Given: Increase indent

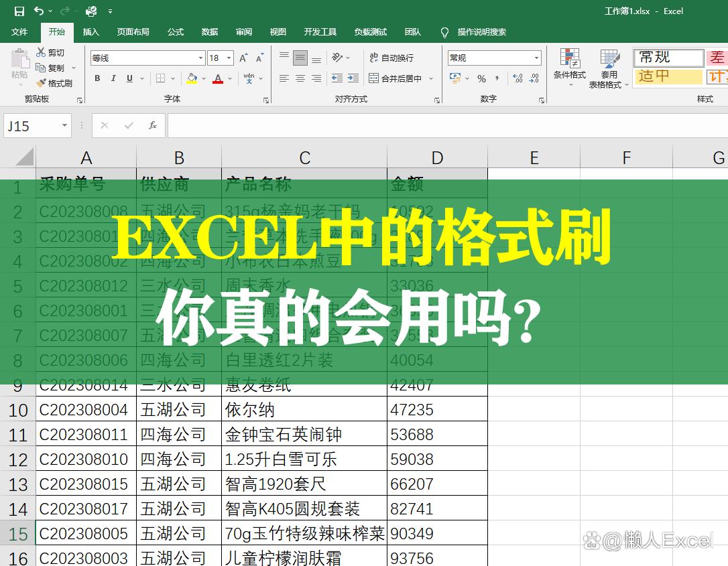Looking at the screenshot, I should click(x=353, y=78).
